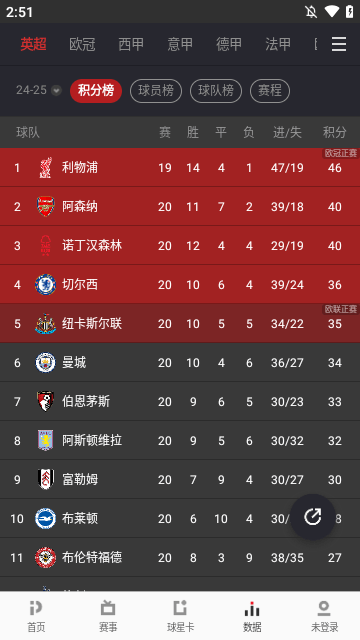360x640 pixels.
Task: Show the 球队榜 team rankings
Action: [216, 91]
